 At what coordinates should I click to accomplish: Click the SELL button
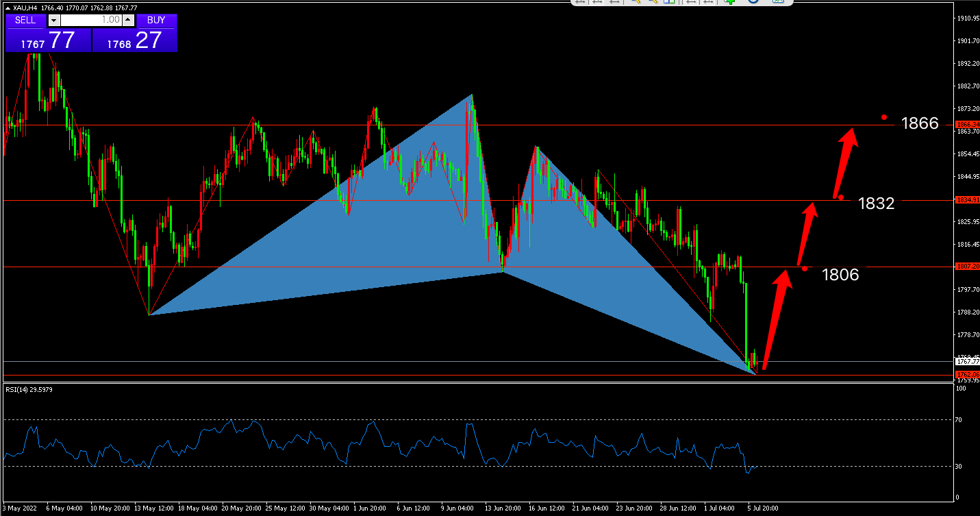pyautogui.click(x=25, y=20)
